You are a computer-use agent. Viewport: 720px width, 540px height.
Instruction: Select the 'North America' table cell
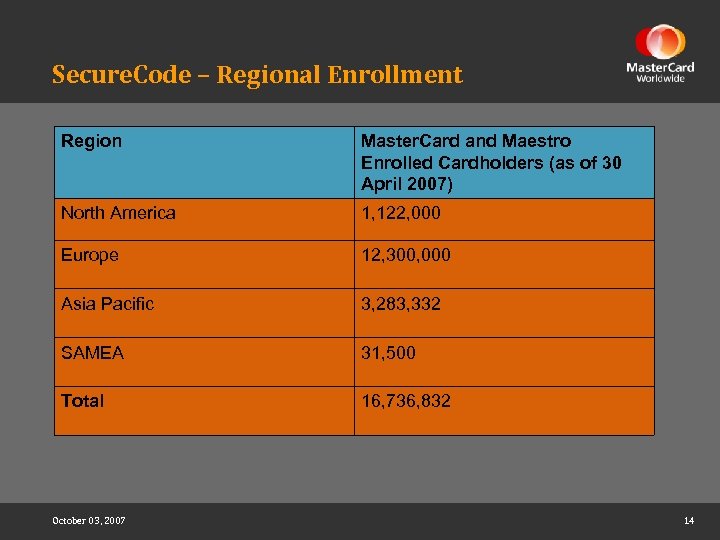click(204, 219)
